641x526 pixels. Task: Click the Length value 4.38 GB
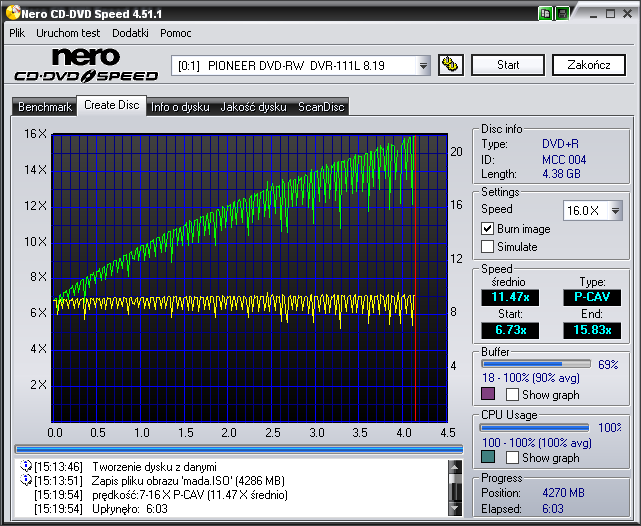coord(561,174)
